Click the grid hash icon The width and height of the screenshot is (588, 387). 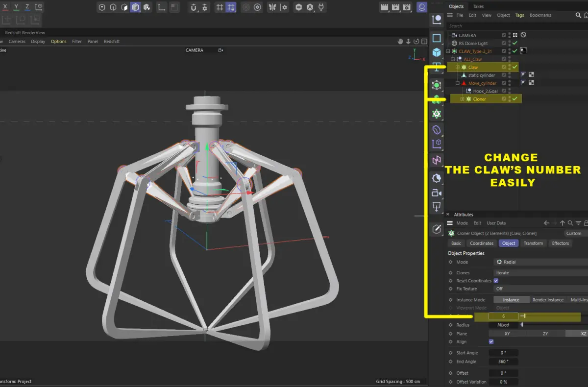[x=220, y=7]
